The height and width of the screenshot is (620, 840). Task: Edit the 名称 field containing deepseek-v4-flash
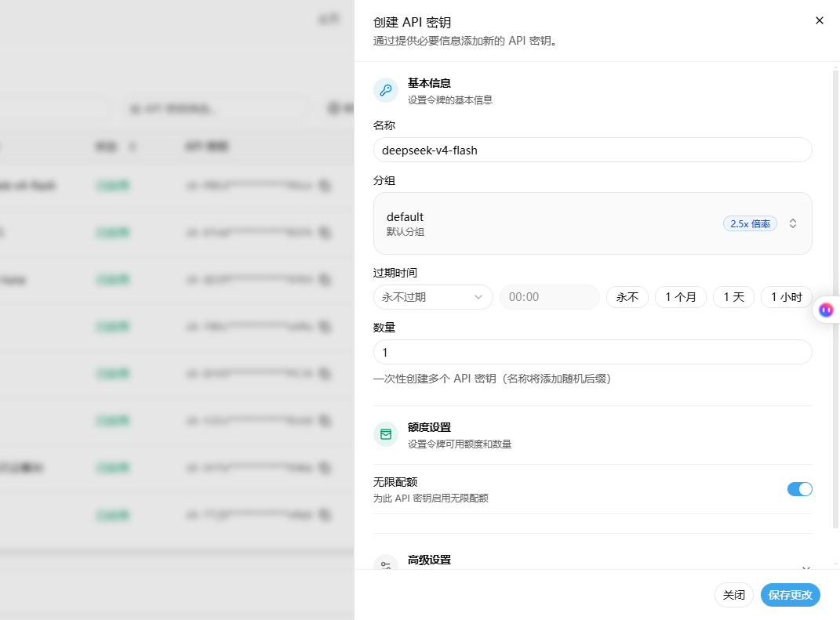[592, 150]
